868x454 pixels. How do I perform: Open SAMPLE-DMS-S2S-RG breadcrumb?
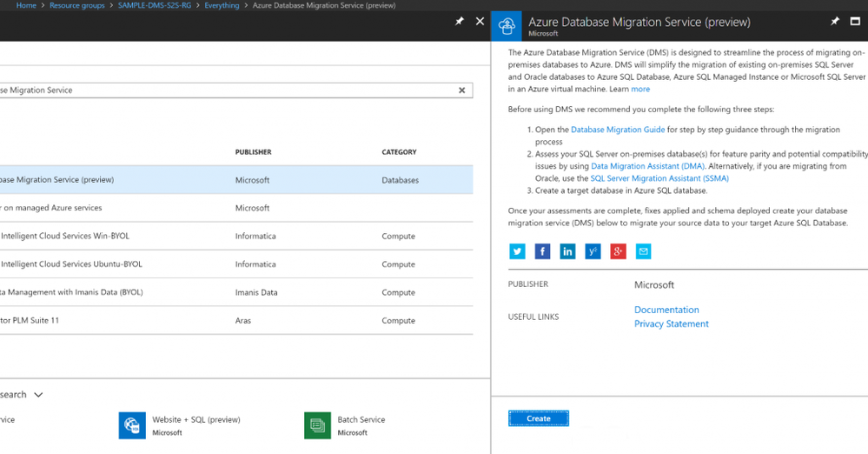(x=155, y=5)
